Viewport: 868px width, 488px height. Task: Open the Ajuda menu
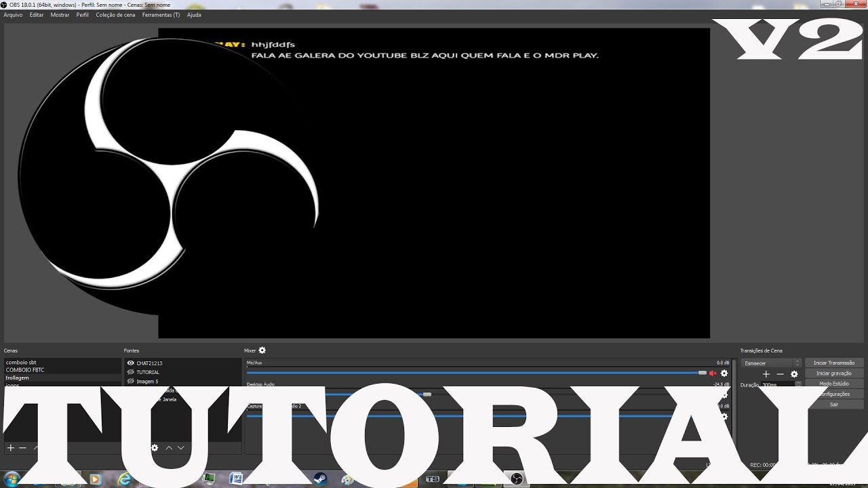194,15
